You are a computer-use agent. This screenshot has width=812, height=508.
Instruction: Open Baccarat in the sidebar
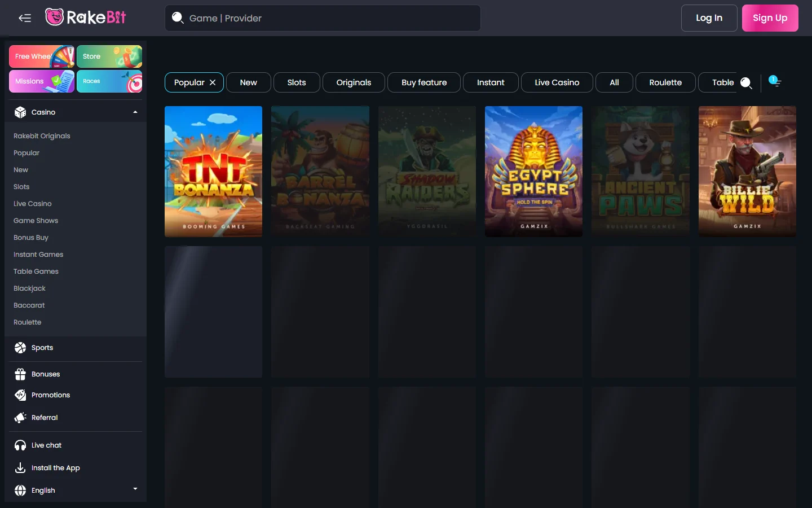tap(29, 305)
